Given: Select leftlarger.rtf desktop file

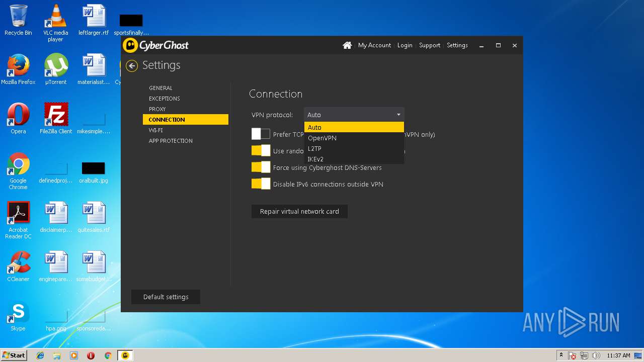Looking at the screenshot, I should (94, 20).
